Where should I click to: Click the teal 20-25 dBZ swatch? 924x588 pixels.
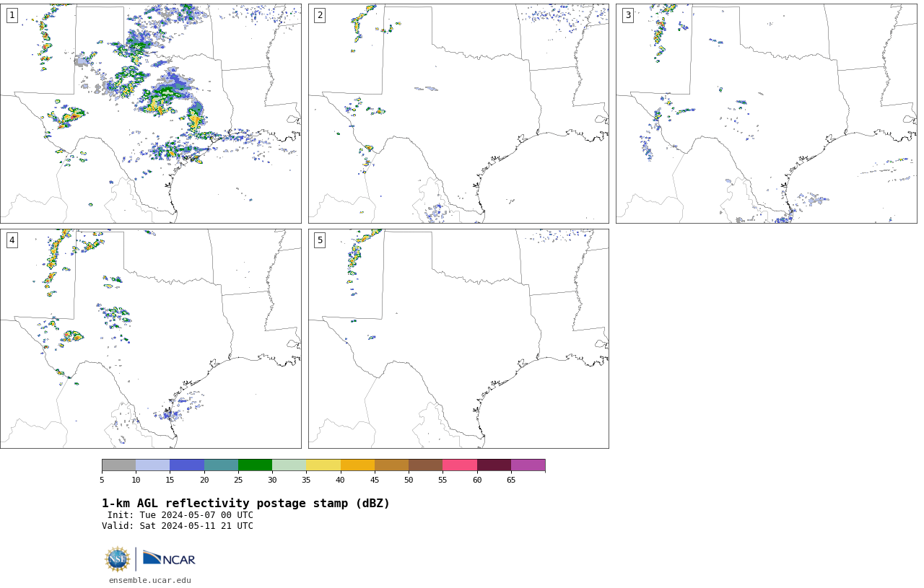click(x=221, y=465)
